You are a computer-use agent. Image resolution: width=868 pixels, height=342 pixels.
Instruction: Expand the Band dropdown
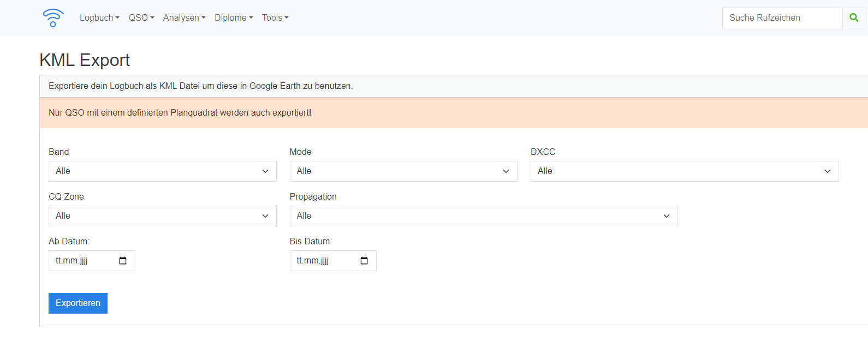[x=162, y=171]
